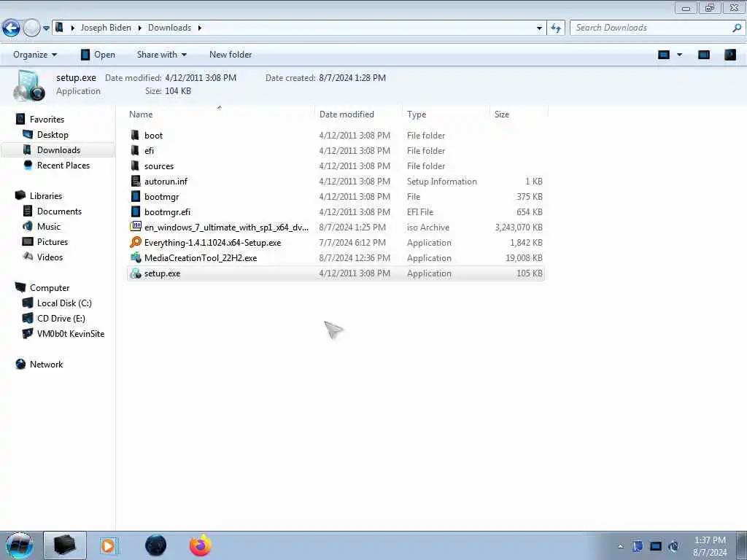The width and height of the screenshot is (747, 560).
Task: Open Downloads in the Favorites list
Action: click(x=58, y=150)
